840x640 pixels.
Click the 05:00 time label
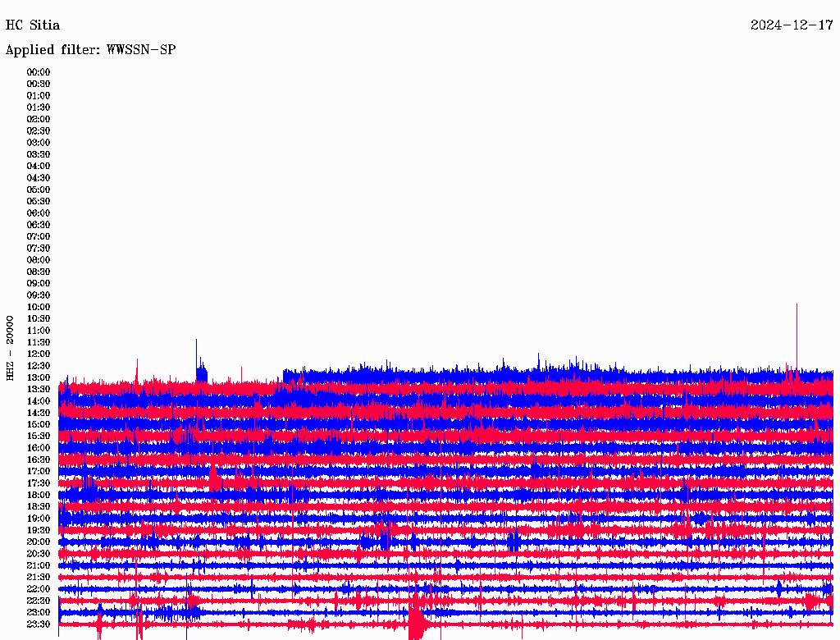coord(39,190)
